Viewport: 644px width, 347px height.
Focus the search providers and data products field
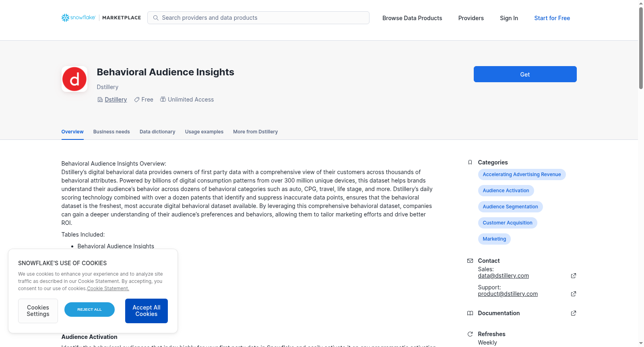pyautogui.click(x=258, y=18)
